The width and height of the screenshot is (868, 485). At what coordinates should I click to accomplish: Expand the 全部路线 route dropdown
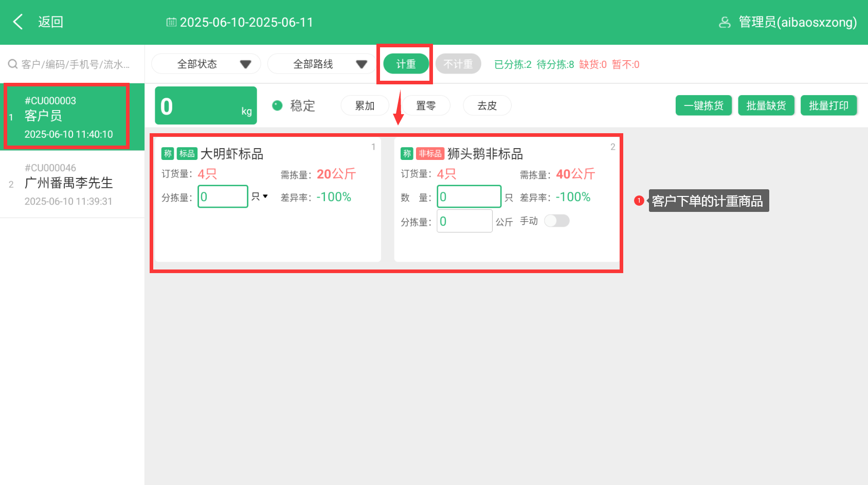(x=322, y=64)
